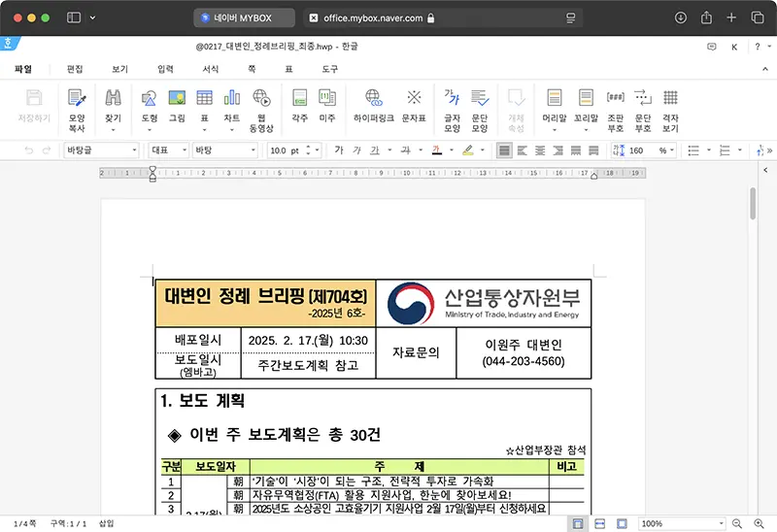Toggle 격자 보기 grid view

click(670, 110)
